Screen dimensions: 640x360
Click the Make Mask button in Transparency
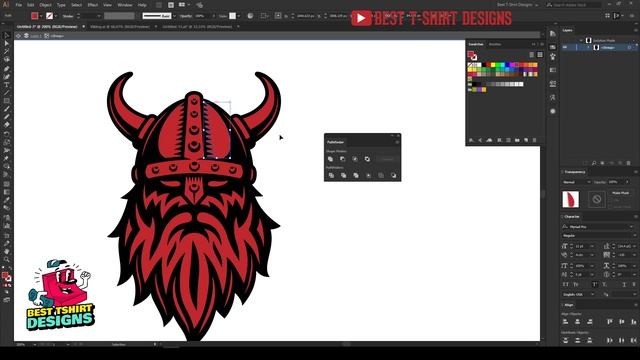pyautogui.click(x=620, y=193)
